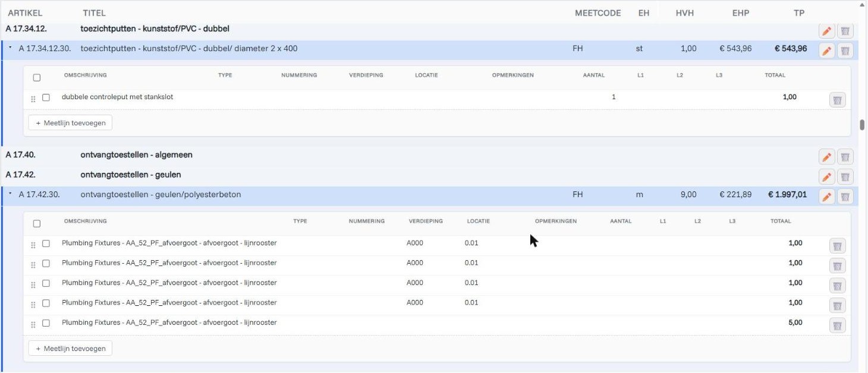Add measurement line under geulen/polyesterbeton article
Image resolution: width=868 pixels, height=373 pixels.
click(70, 349)
